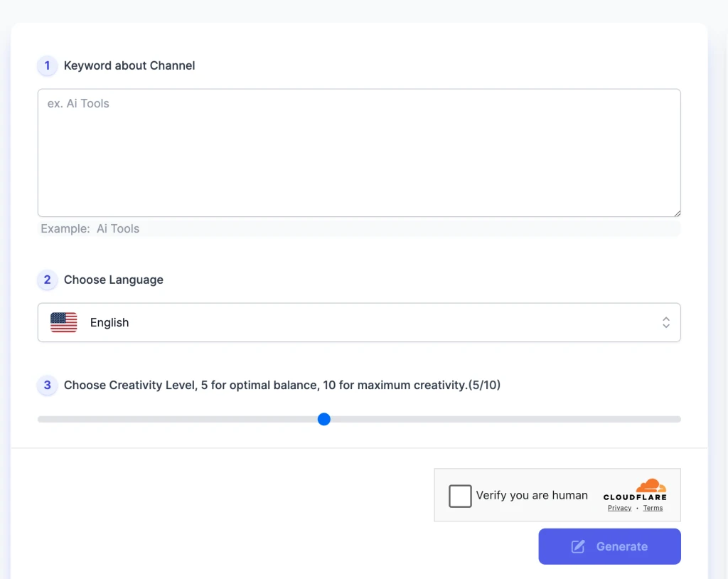Click the step 1 number badge
The image size is (728, 579).
pyautogui.click(x=47, y=66)
